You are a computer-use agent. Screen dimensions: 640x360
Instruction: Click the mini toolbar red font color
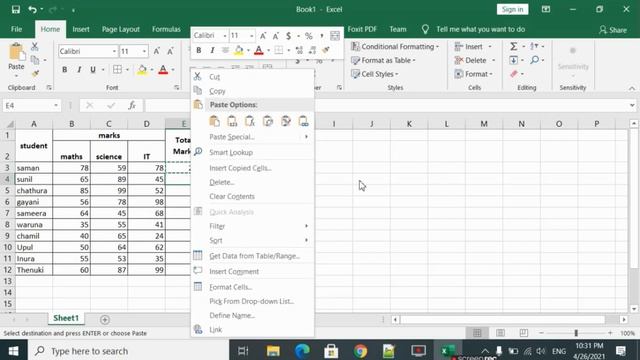click(x=259, y=50)
